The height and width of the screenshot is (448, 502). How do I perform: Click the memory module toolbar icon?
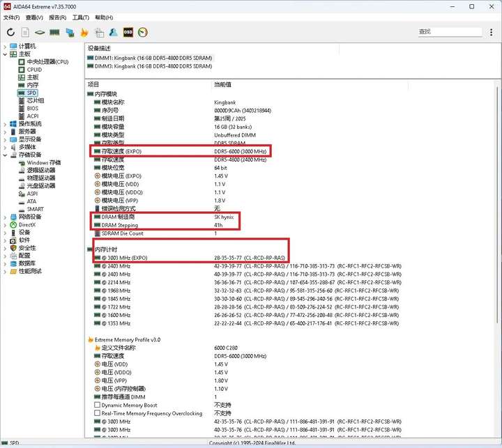(x=55, y=32)
